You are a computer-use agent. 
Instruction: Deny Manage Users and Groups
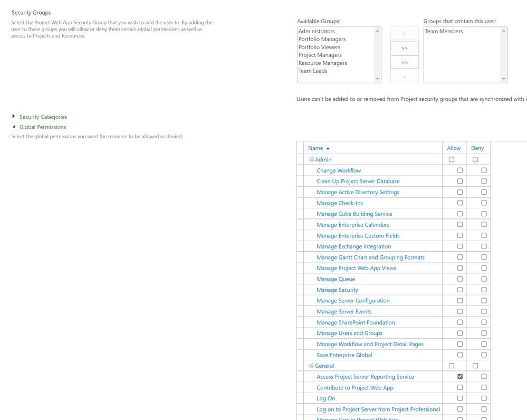coord(484,333)
